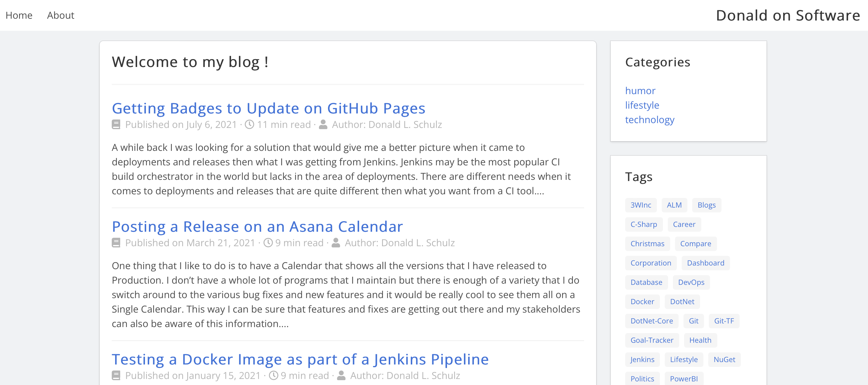Image resolution: width=868 pixels, height=385 pixels.
Task: Filter by the DotNet-Core tag
Action: [652, 321]
